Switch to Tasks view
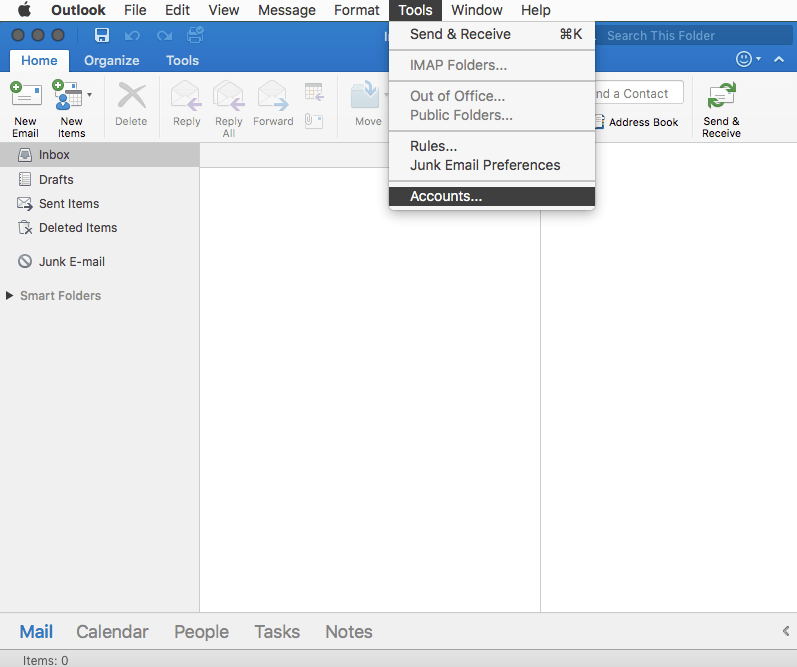Viewport: 797px width, 667px height. 277,631
